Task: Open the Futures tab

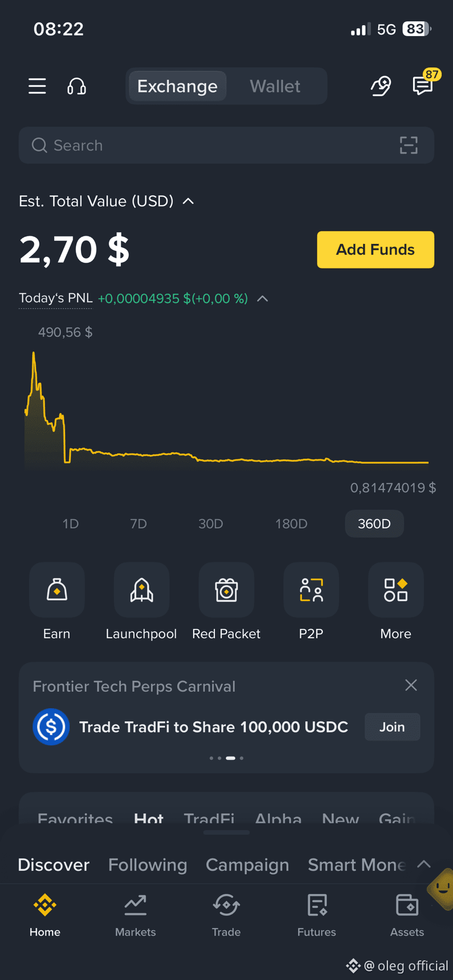Action: pos(317,915)
